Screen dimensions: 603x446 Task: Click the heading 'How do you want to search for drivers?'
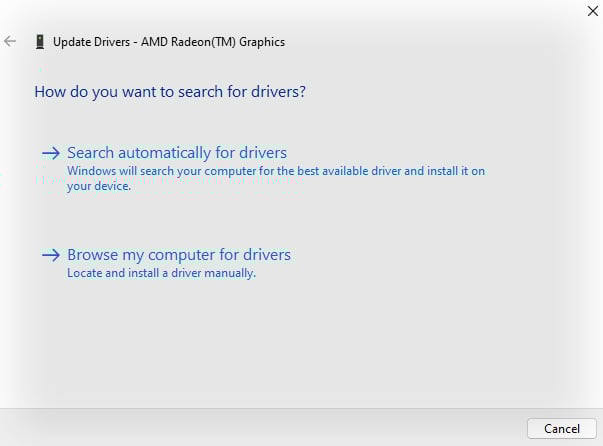tap(170, 92)
